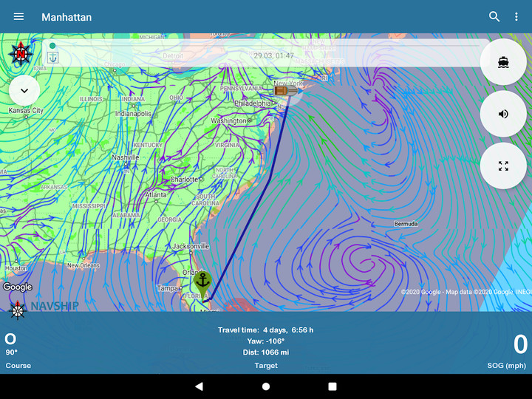Click the Navship logo on map

coord(43,307)
